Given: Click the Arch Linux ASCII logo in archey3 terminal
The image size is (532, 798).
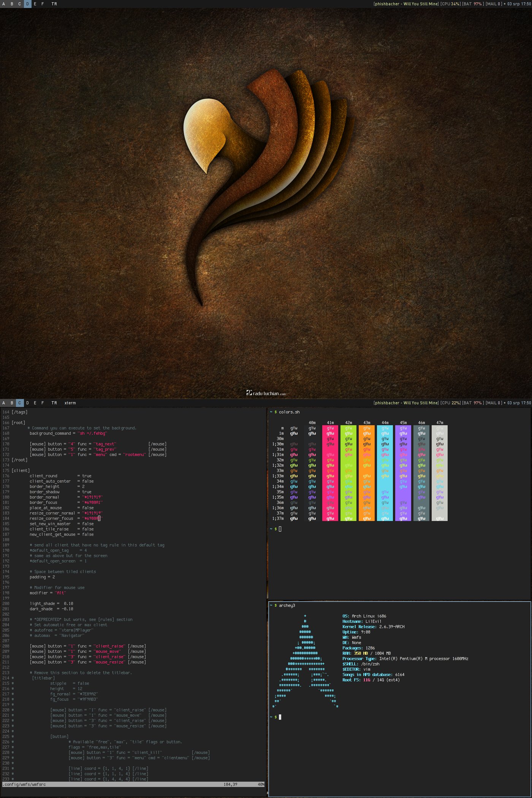Looking at the screenshot, I should tap(305, 661).
